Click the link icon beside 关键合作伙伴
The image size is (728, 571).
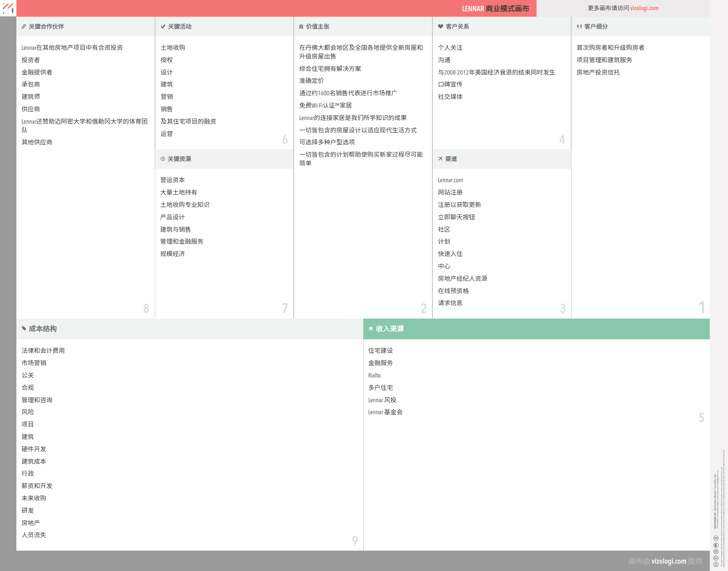click(x=24, y=27)
